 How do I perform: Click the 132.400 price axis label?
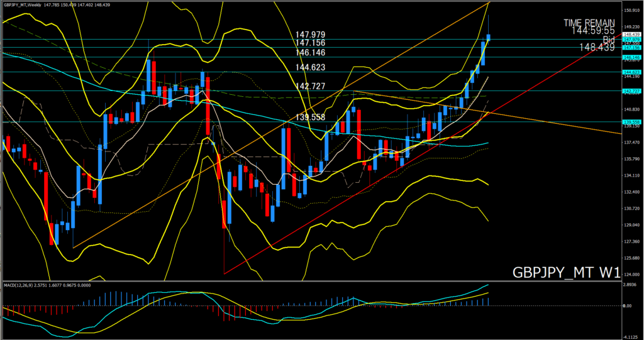(x=631, y=192)
